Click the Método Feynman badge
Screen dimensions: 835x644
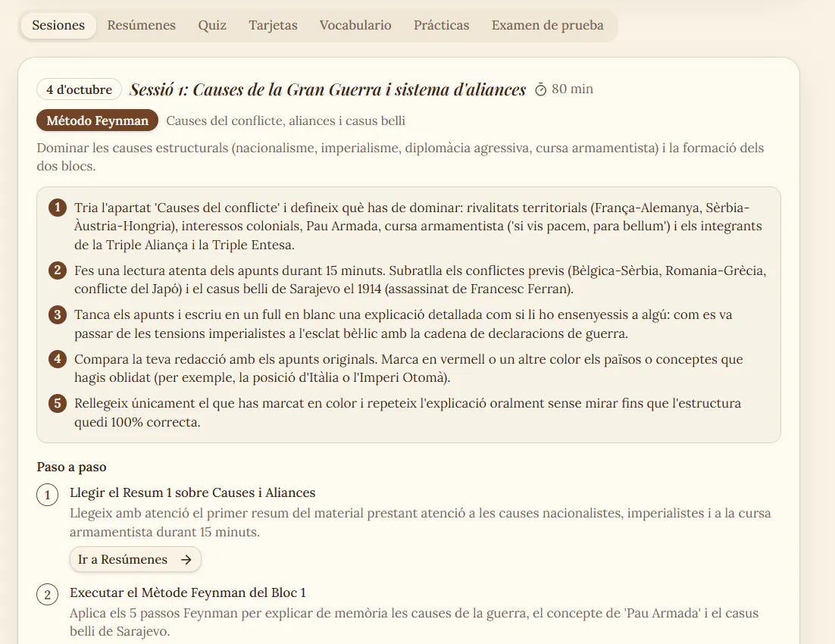(98, 120)
